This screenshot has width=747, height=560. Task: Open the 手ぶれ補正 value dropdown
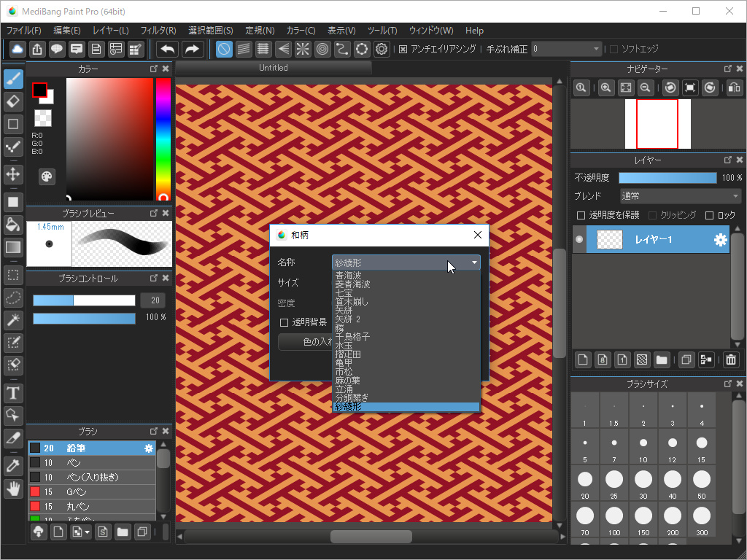click(566, 49)
